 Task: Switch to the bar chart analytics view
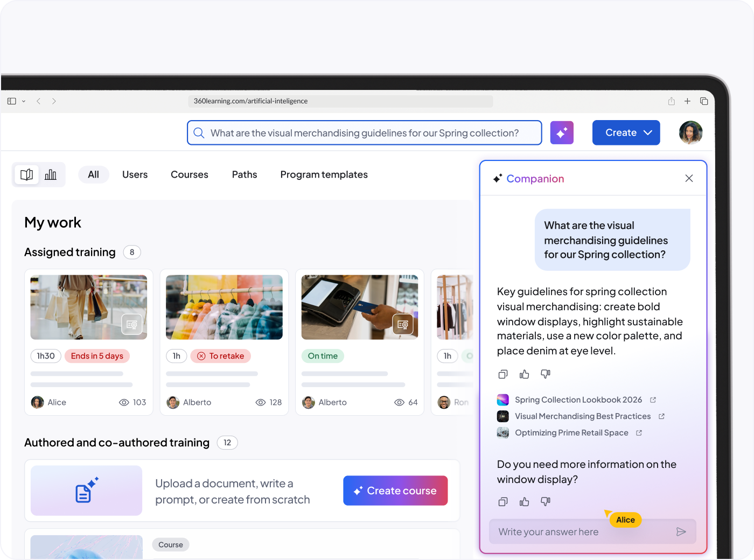click(x=51, y=174)
